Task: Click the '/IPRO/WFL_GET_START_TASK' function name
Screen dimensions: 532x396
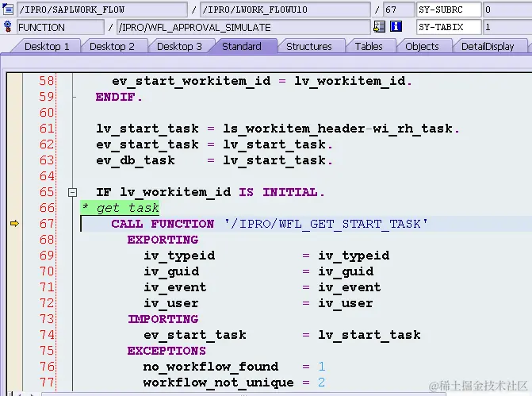Action: coord(326,224)
